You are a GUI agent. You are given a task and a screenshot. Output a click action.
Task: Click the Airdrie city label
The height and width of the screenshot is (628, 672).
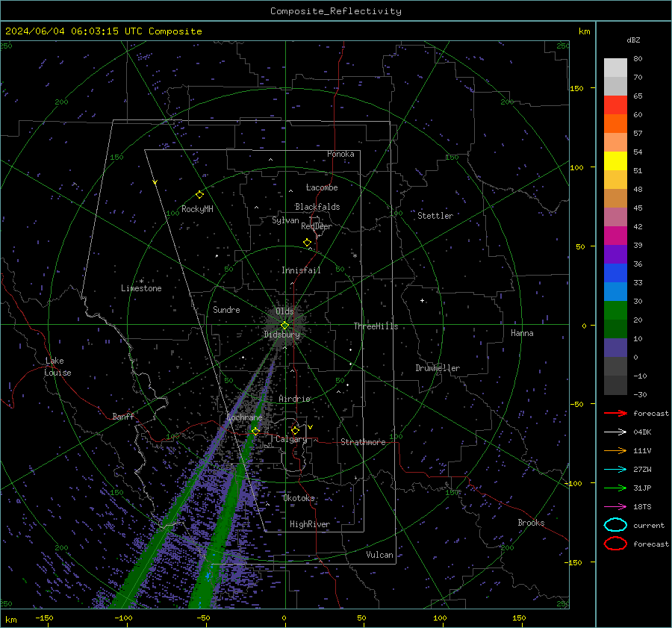(x=294, y=399)
